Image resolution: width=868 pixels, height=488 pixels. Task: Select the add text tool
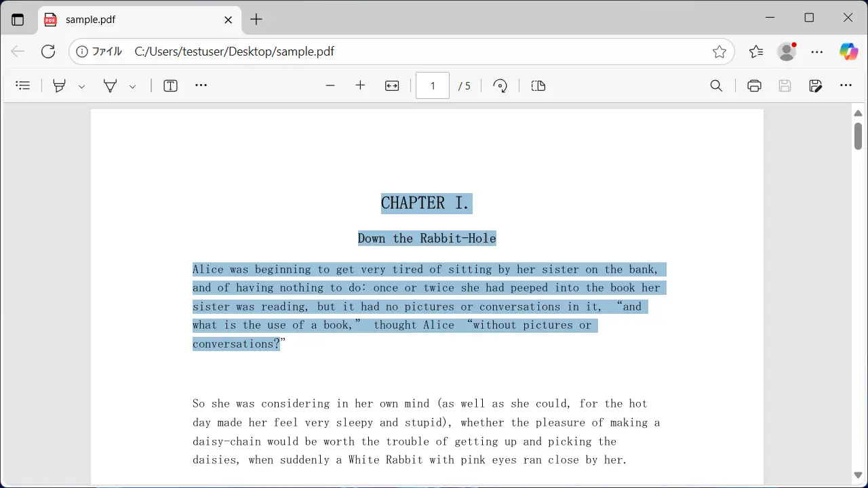click(x=170, y=85)
